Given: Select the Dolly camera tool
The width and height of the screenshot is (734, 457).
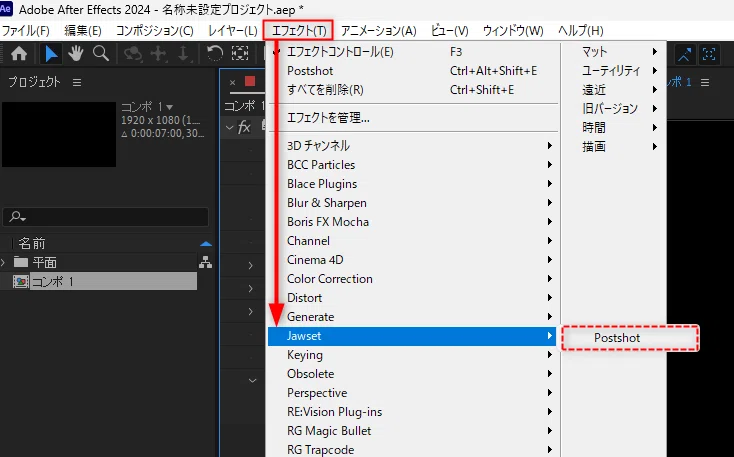Looking at the screenshot, I should pyautogui.click(x=184, y=54).
